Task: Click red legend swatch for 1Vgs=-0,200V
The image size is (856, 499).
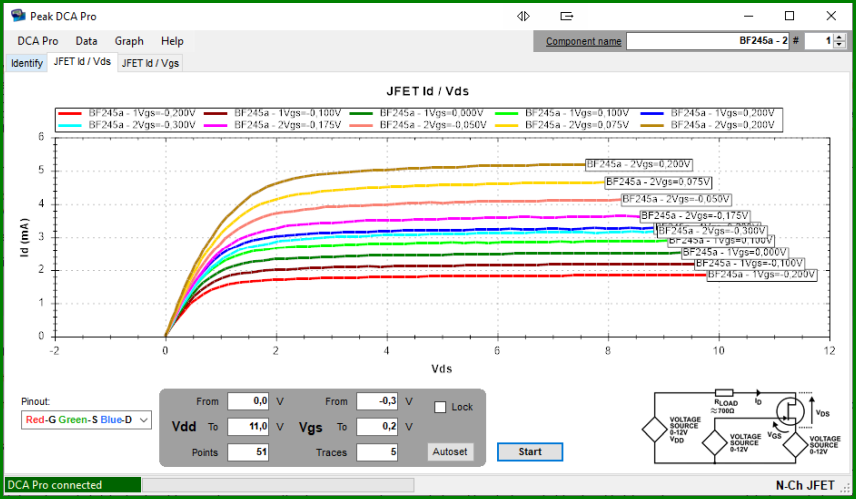Action: point(70,113)
